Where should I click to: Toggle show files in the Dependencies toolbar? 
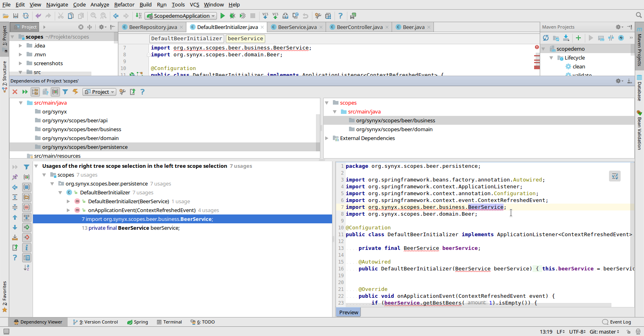click(45, 92)
